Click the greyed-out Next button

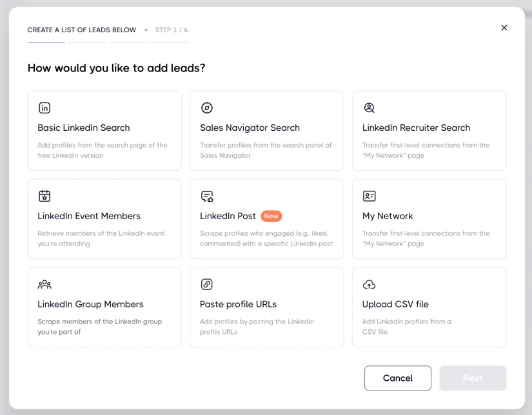[x=473, y=378]
